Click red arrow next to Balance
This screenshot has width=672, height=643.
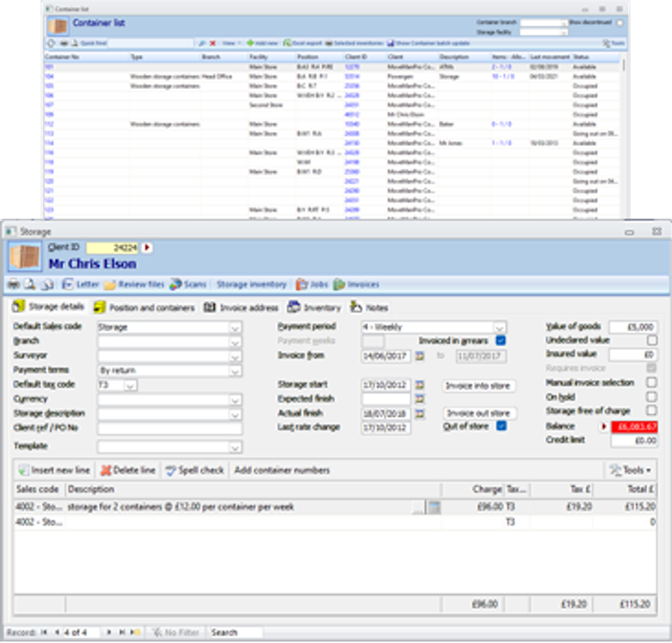[604, 427]
